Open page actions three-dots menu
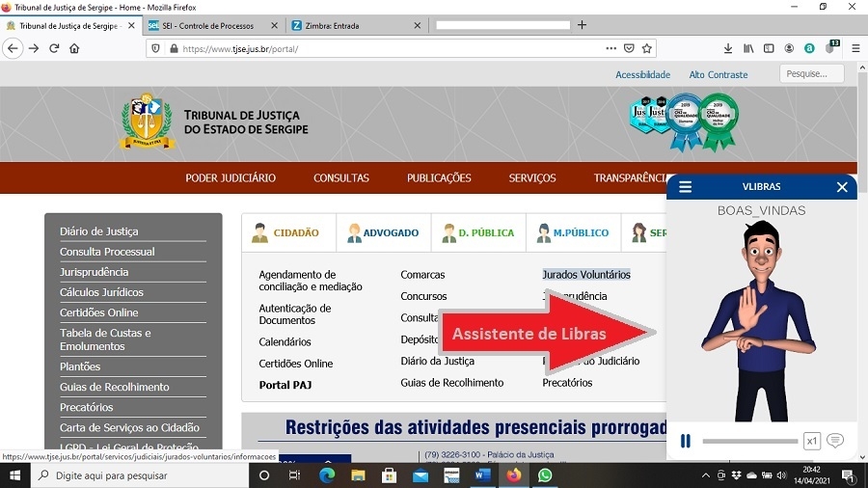Viewport: 868px width, 488px height. click(x=610, y=48)
